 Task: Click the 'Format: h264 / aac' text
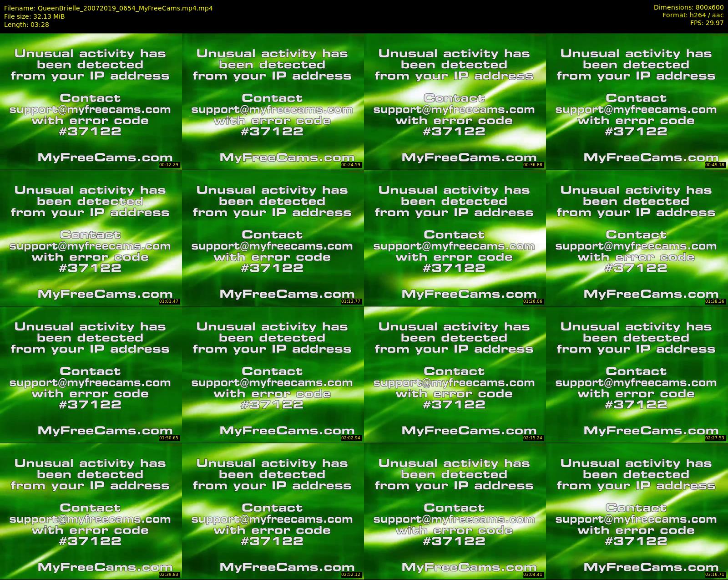coord(693,15)
